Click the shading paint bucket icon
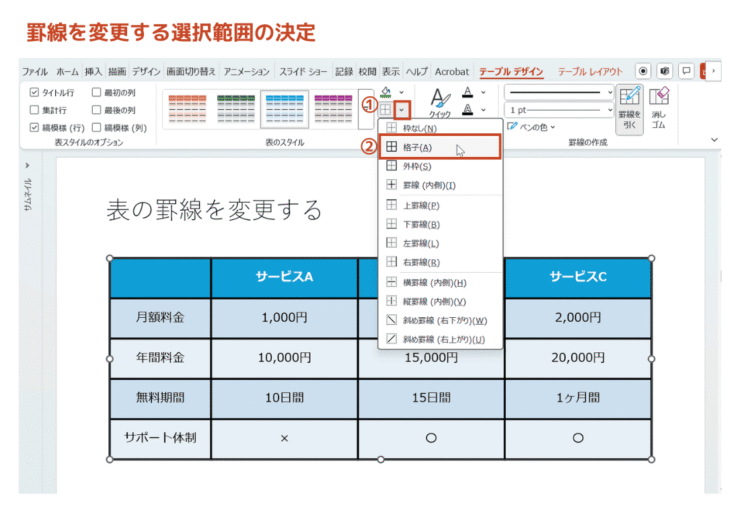740x505 pixels. pos(386,91)
